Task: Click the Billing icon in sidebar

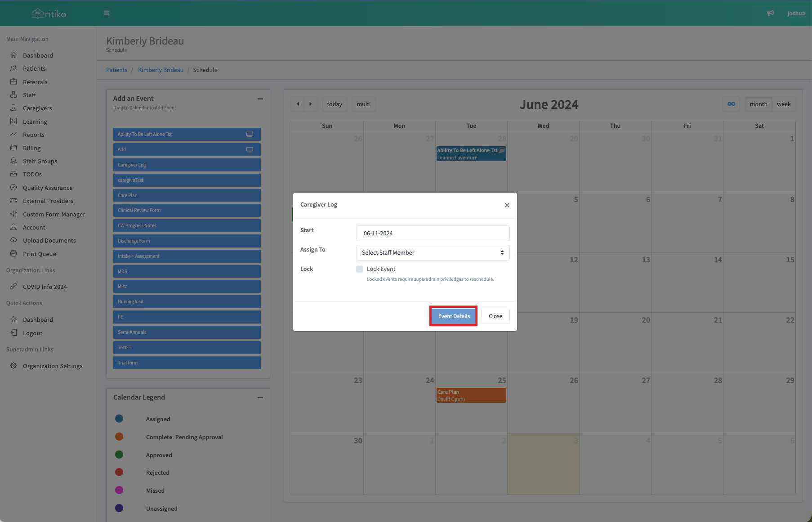Action: [x=13, y=148]
